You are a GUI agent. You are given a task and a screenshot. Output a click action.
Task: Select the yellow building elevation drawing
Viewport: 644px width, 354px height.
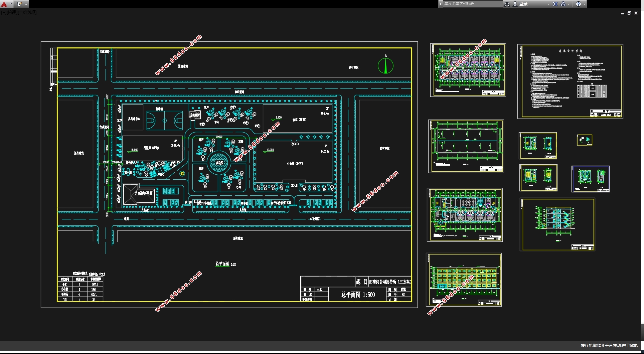click(x=464, y=280)
